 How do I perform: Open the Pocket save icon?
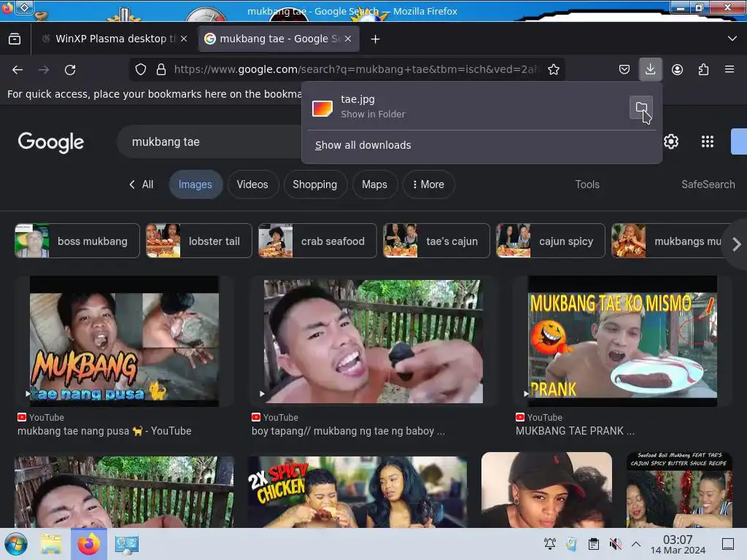click(x=624, y=69)
